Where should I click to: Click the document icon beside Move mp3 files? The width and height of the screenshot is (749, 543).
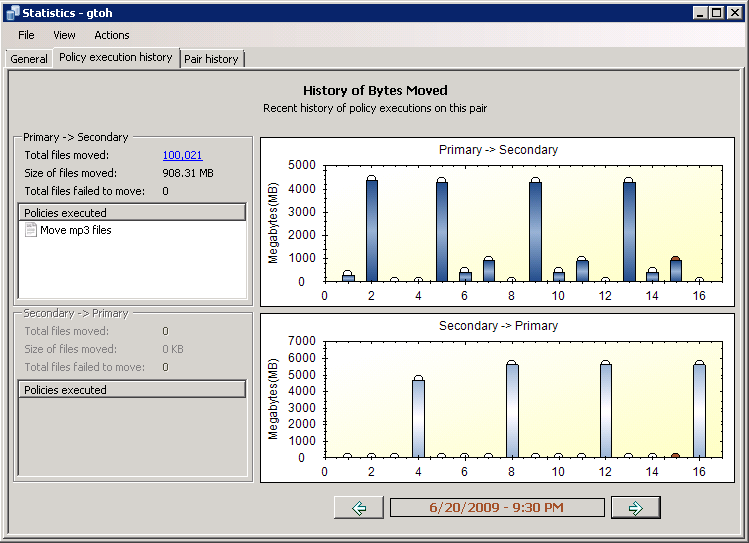point(30,230)
